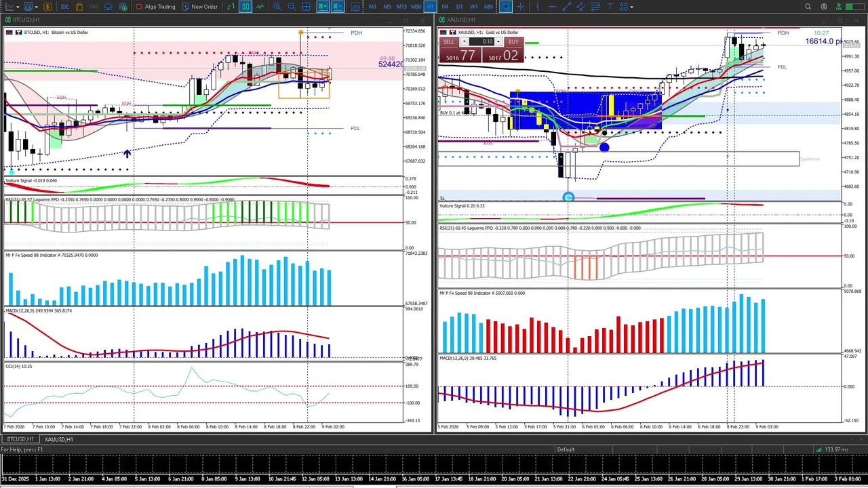The image size is (868, 488).
Task: Open the shapes objects tool
Action: pyautogui.click(x=624, y=7)
